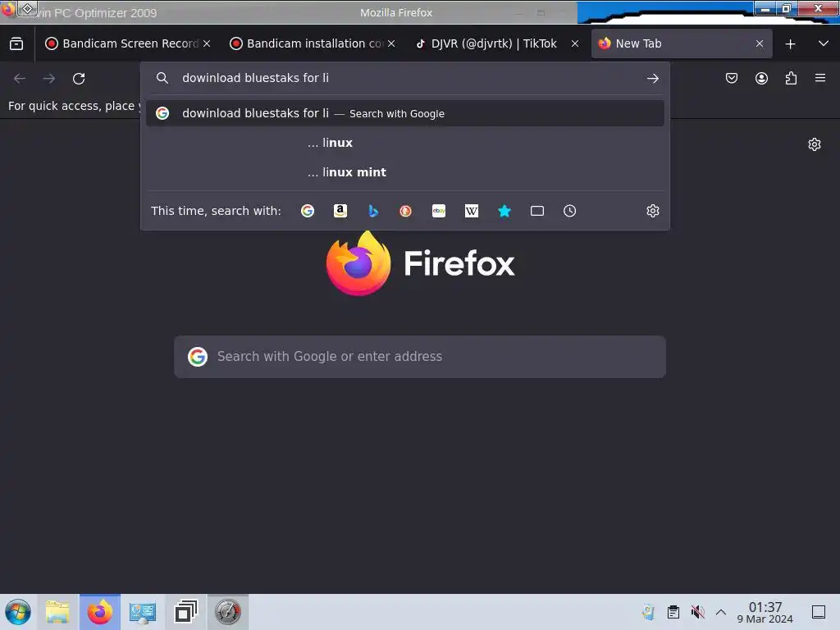Search open tabs icon
Viewport: 840px width, 630px height.
(x=536, y=211)
